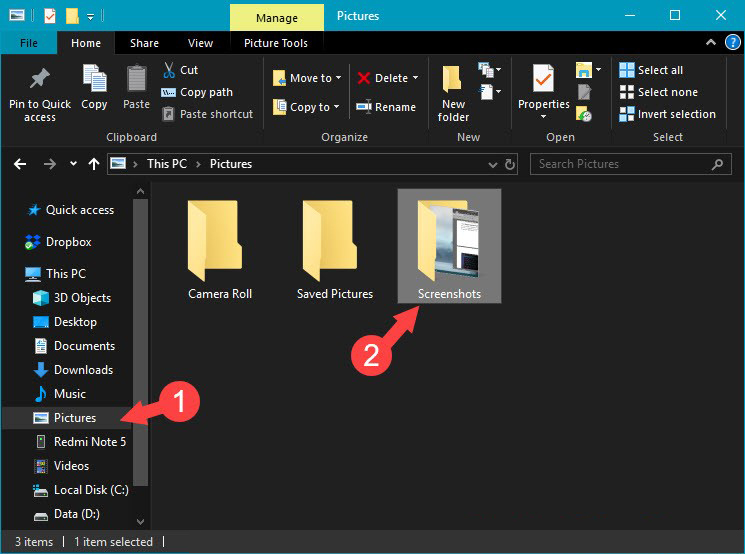Click the Pin to Quick access icon
This screenshot has width=745, height=554.
click(x=40, y=80)
